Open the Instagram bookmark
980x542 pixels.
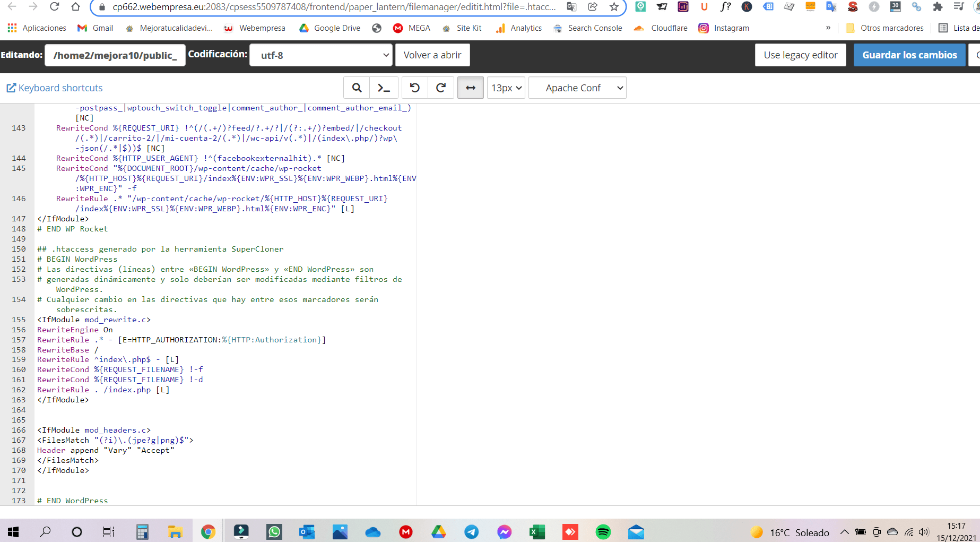pyautogui.click(x=724, y=28)
